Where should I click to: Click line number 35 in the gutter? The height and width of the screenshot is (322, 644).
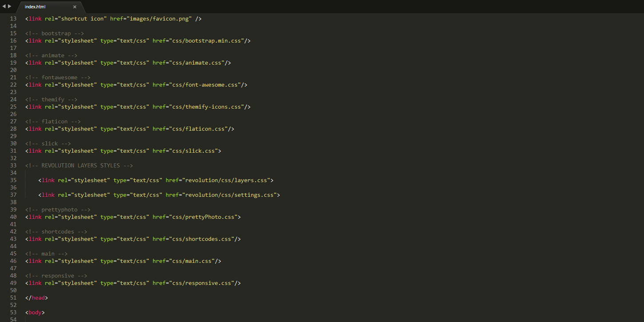[13, 180]
